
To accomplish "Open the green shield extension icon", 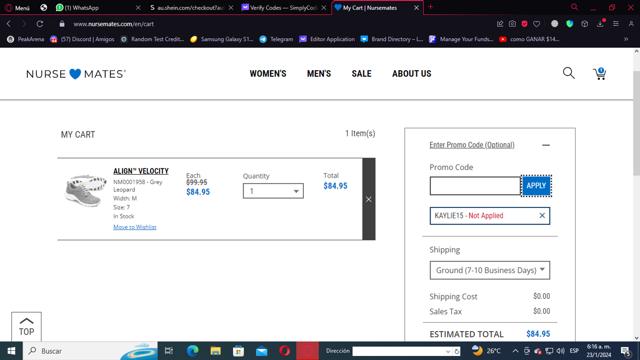I will pyautogui.click(x=570, y=24).
